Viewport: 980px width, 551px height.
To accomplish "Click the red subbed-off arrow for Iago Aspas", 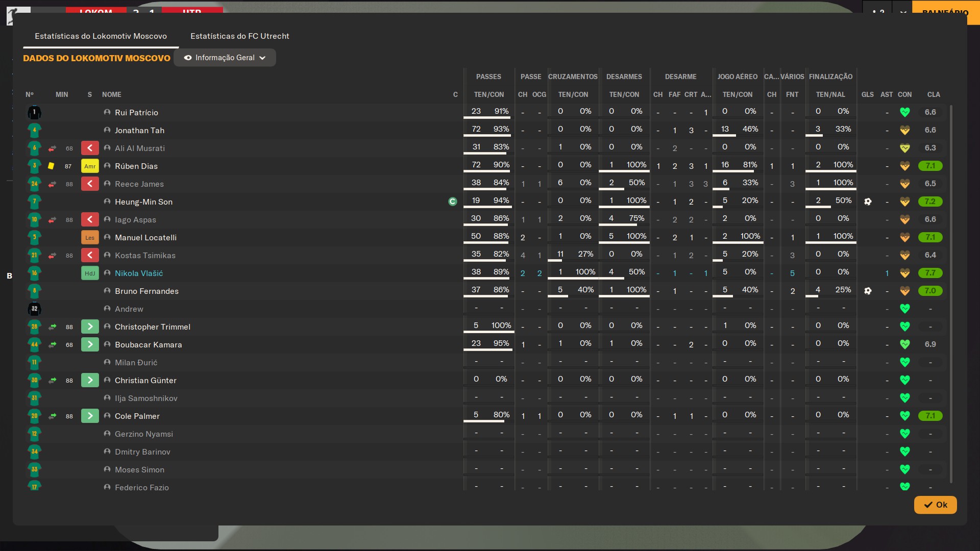I will [x=90, y=219].
